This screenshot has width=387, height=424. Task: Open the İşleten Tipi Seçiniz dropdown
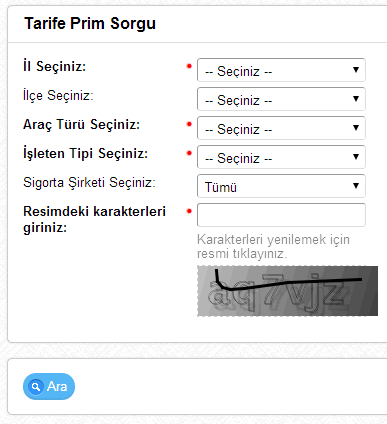click(x=281, y=157)
